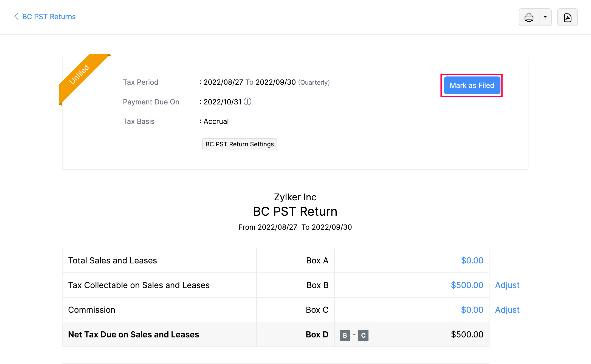Click the Net Tax Due row label
This screenshot has height=364, width=591.
[x=133, y=334]
